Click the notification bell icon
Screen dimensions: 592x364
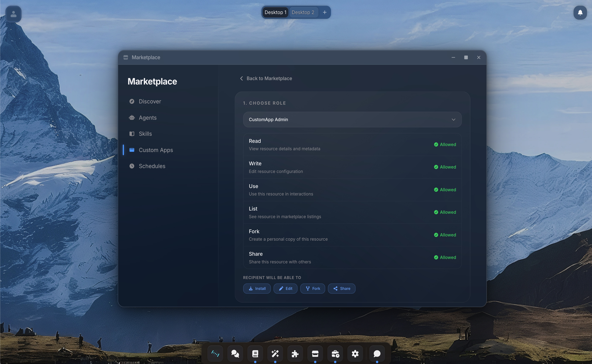[580, 13]
